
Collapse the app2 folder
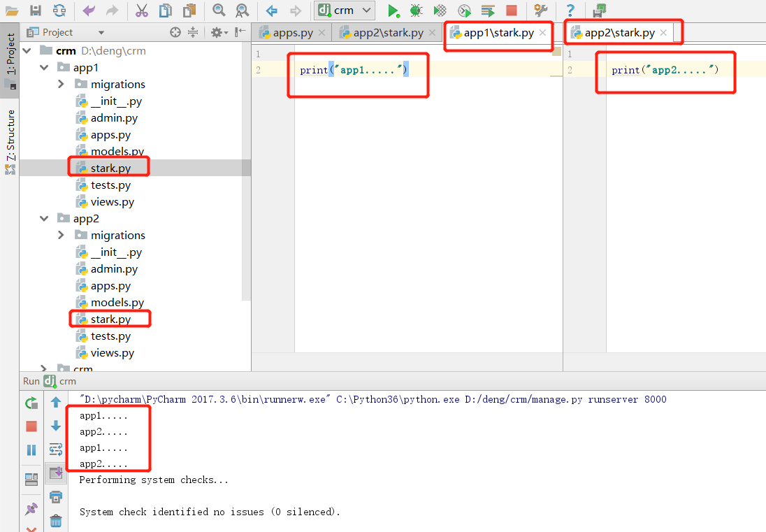point(45,218)
